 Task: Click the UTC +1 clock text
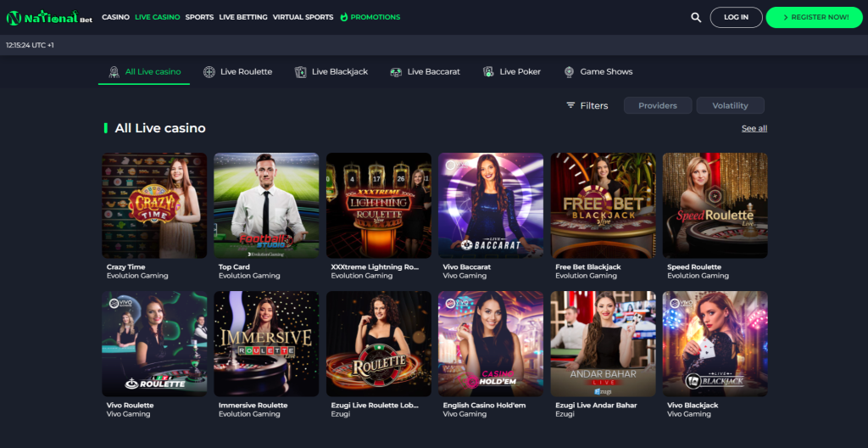click(x=30, y=45)
